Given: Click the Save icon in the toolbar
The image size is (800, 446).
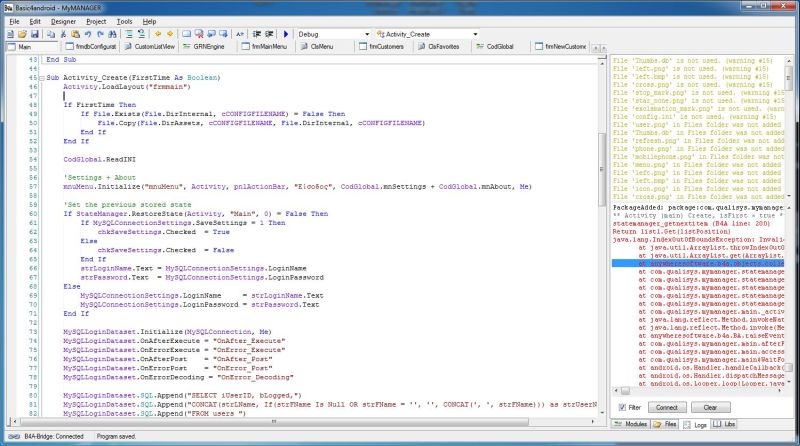Looking at the screenshot, I should click(x=33, y=34).
